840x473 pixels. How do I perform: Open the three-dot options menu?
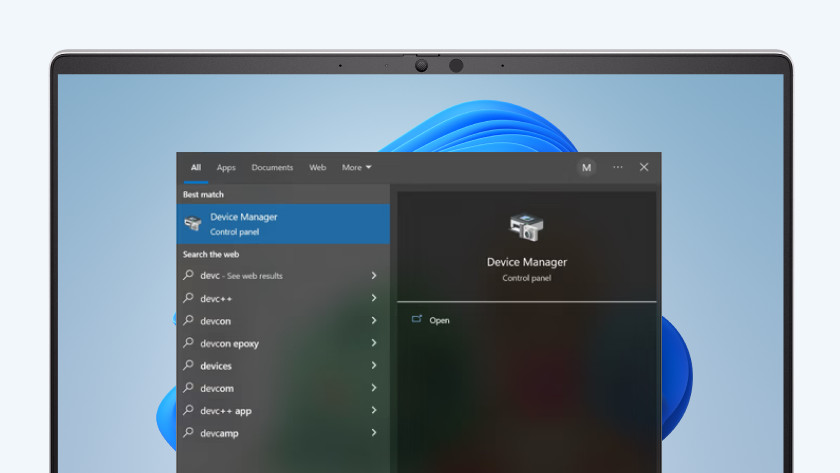click(x=618, y=167)
